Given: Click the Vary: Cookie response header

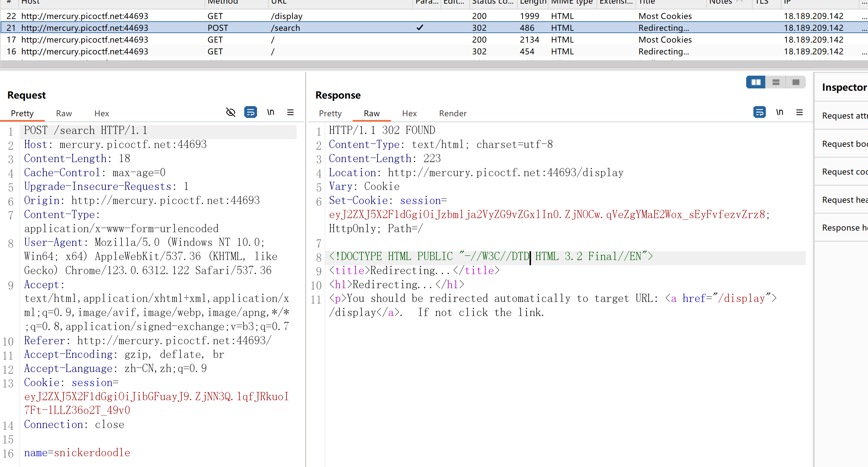Looking at the screenshot, I should [364, 186].
